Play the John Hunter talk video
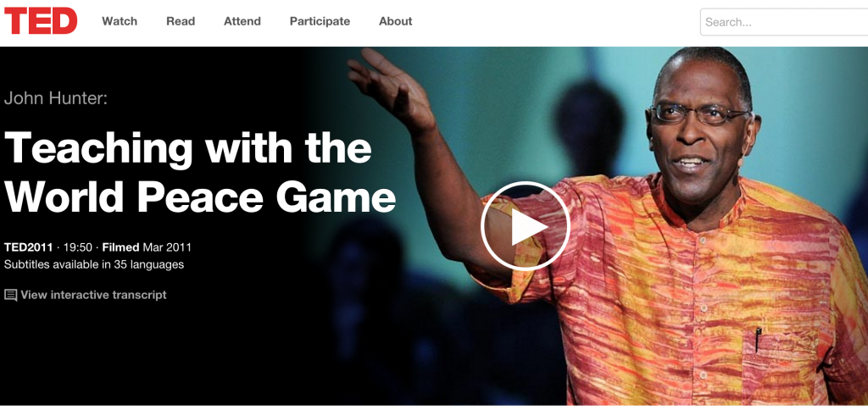Image resolution: width=868 pixels, height=410 pixels. point(525,225)
